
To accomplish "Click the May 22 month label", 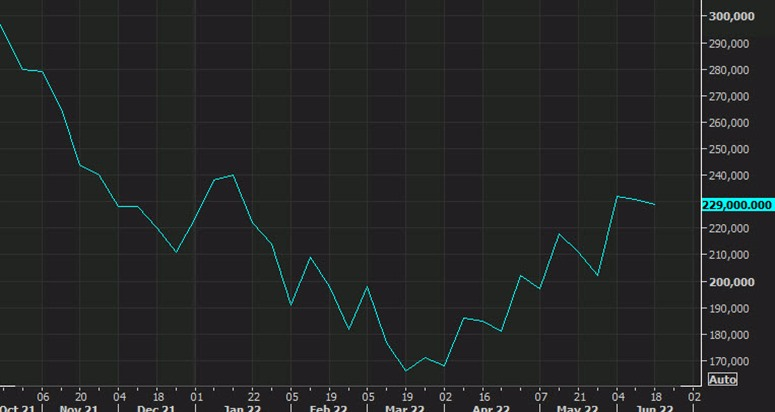I will click(577, 409).
